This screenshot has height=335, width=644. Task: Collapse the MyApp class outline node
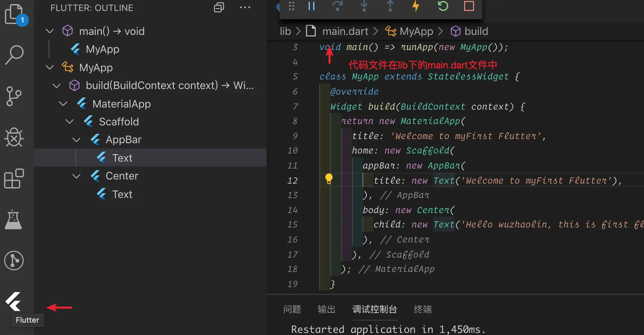pyautogui.click(x=50, y=67)
